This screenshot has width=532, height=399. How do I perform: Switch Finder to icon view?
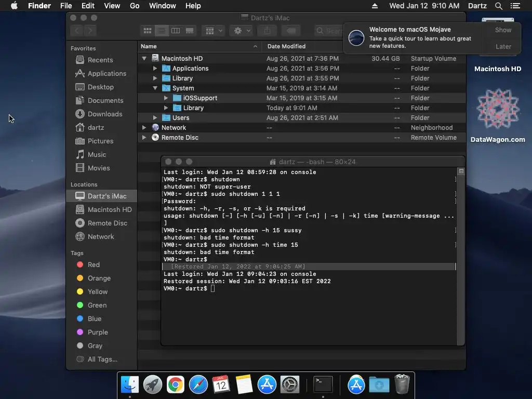(148, 31)
